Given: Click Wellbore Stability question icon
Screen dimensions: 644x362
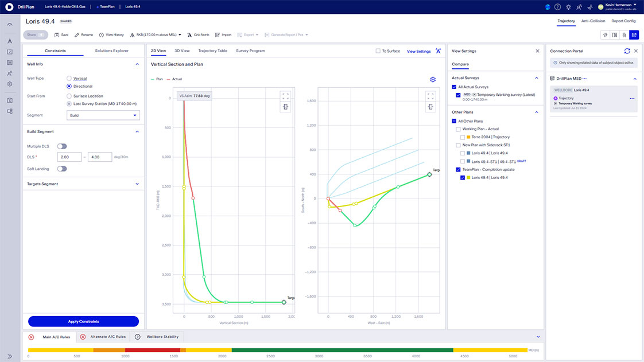Looking at the screenshot, I should coord(138,337).
